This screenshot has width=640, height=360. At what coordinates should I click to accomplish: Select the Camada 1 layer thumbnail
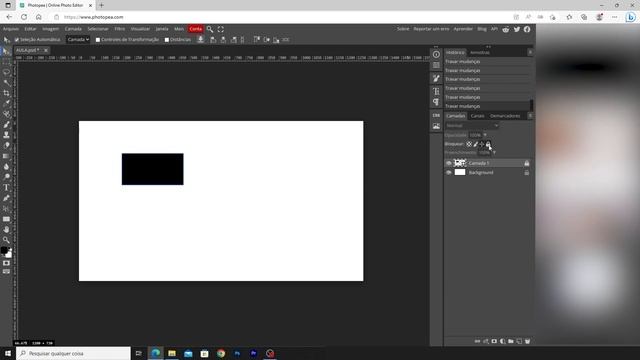(x=460, y=163)
